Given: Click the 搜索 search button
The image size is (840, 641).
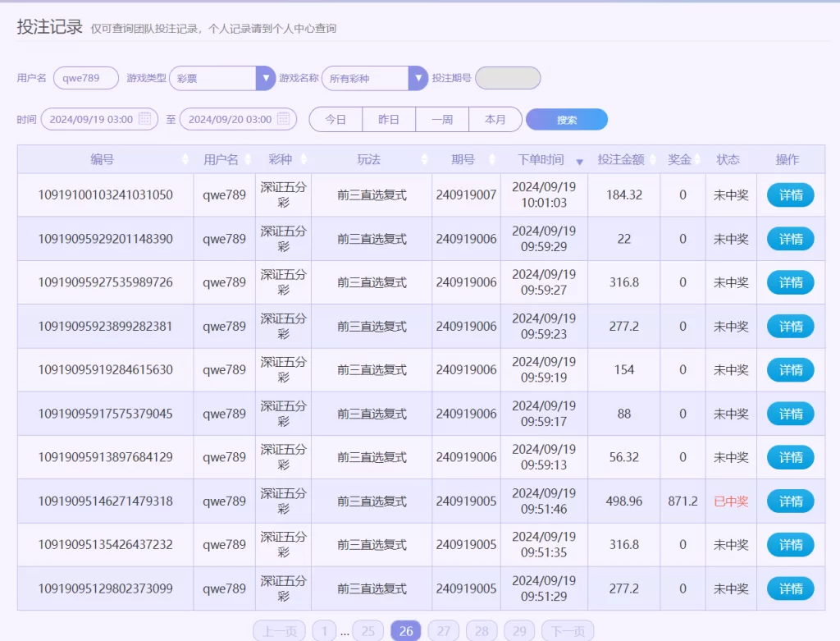Looking at the screenshot, I should click(567, 120).
